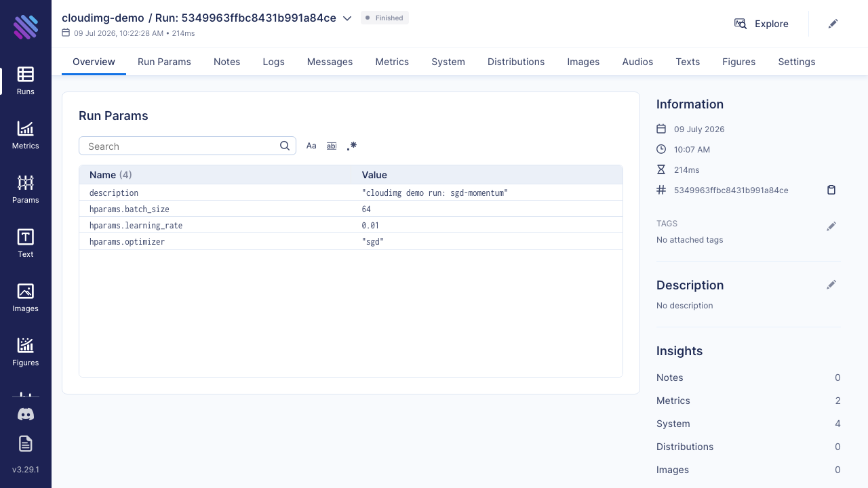Click the Distributions insight link
This screenshot has height=488, width=868.
click(749, 447)
